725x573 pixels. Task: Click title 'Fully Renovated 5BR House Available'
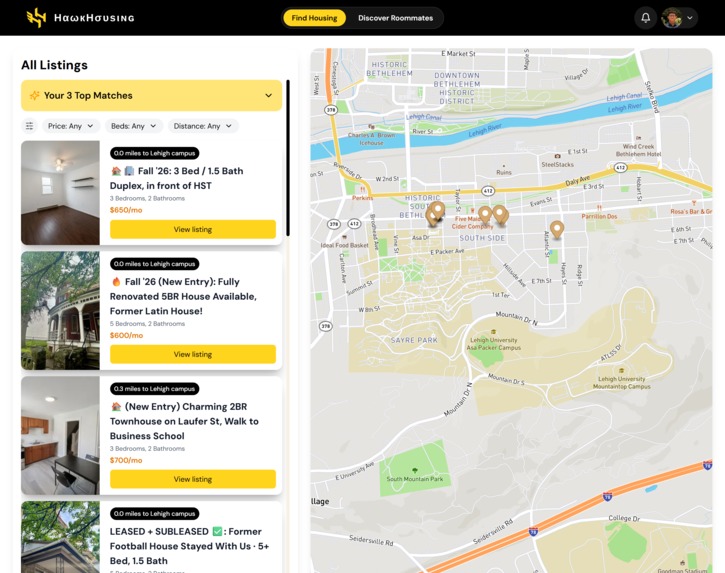183,296
